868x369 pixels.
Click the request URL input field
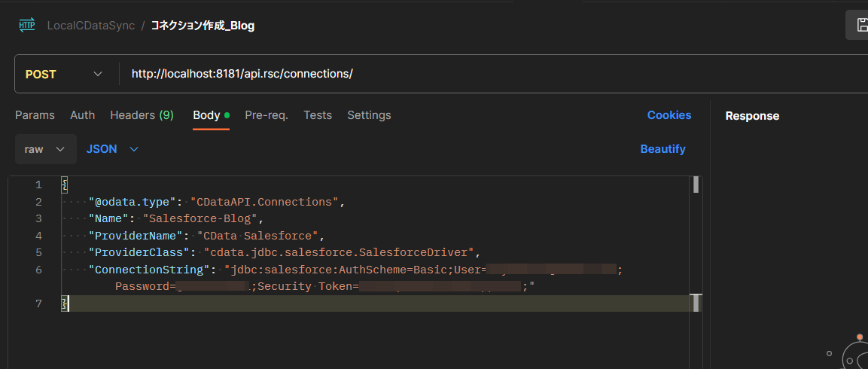[x=452, y=74]
